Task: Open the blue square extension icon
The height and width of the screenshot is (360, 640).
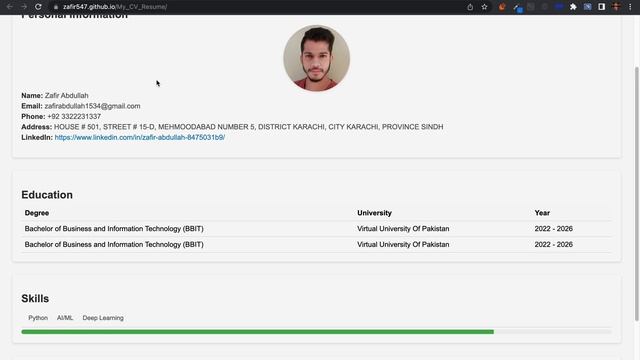Action: [587, 7]
